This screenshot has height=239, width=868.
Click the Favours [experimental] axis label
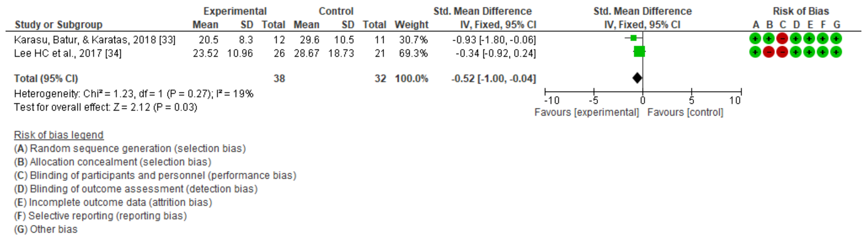tap(587, 112)
